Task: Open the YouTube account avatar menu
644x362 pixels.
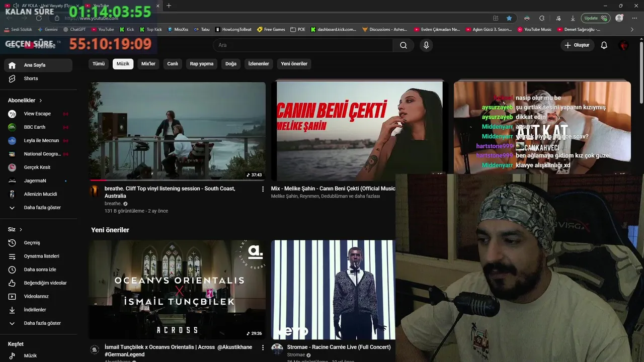Action: [624, 45]
